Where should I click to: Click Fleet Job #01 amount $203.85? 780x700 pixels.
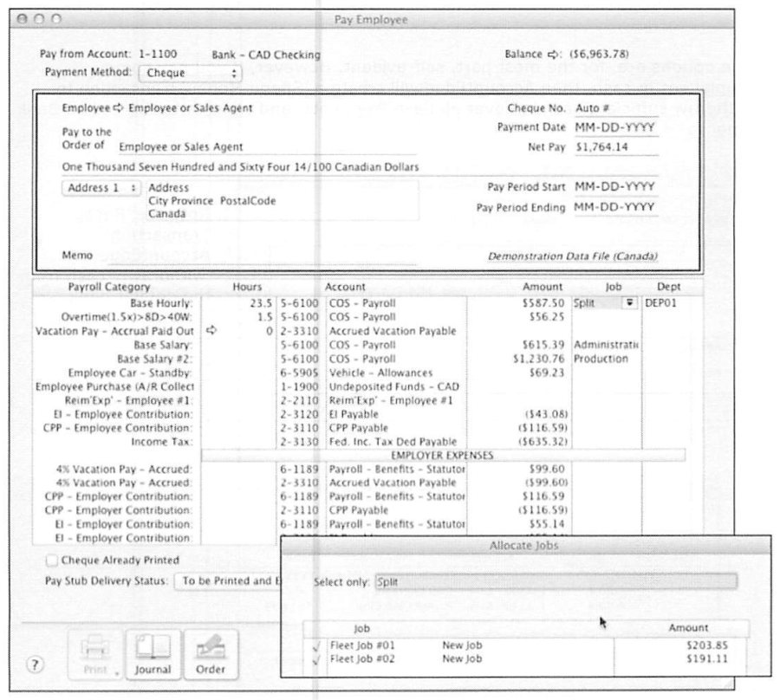[x=707, y=645]
